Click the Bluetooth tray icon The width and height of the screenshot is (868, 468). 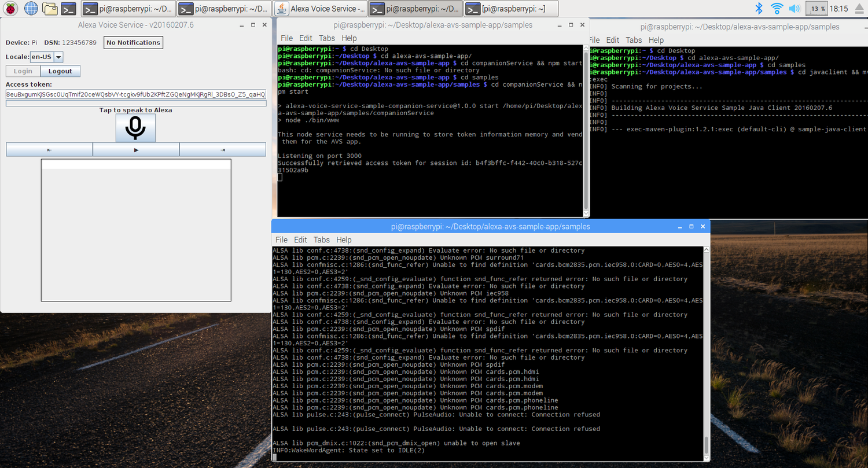tap(760, 9)
